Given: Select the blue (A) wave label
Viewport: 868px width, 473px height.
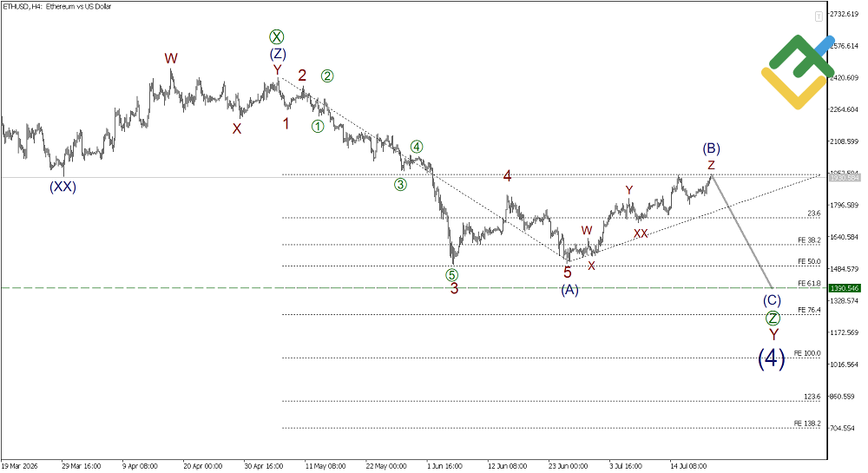Looking at the screenshot, I should point(569,290).
